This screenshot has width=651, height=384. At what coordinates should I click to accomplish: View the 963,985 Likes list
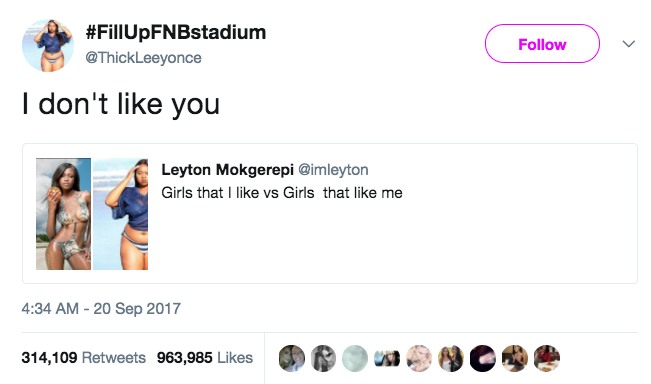click(205, 357)
